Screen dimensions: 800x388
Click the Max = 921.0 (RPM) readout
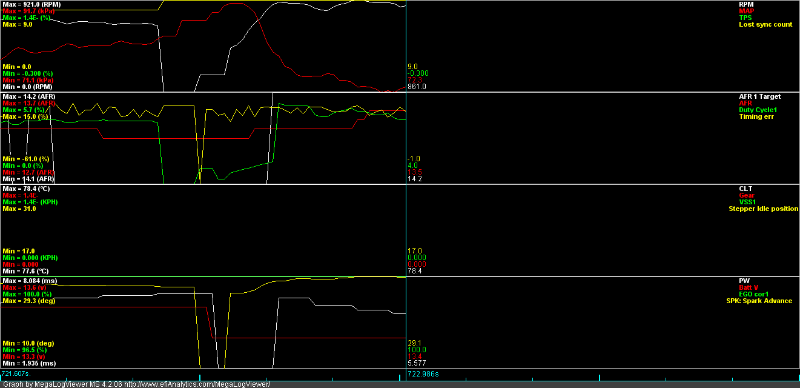click(32, 4)
